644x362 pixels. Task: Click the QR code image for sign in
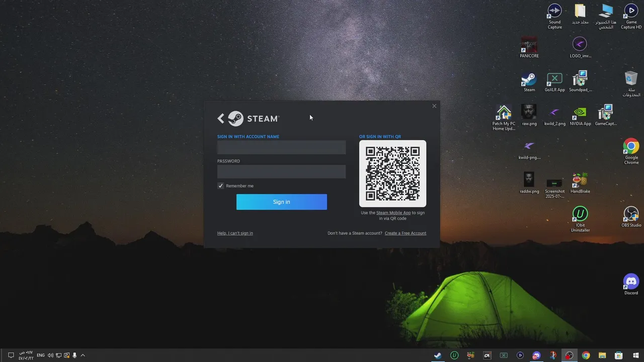392,173
